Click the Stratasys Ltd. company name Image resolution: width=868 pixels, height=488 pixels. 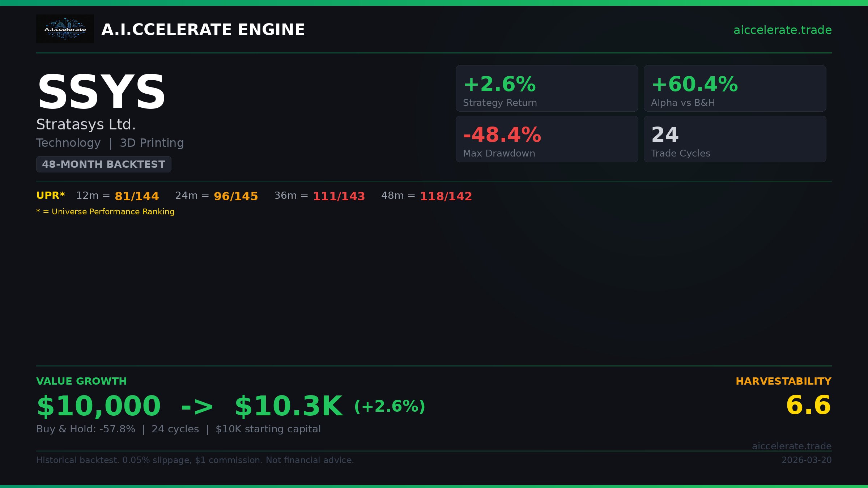[x=86, y=124]
